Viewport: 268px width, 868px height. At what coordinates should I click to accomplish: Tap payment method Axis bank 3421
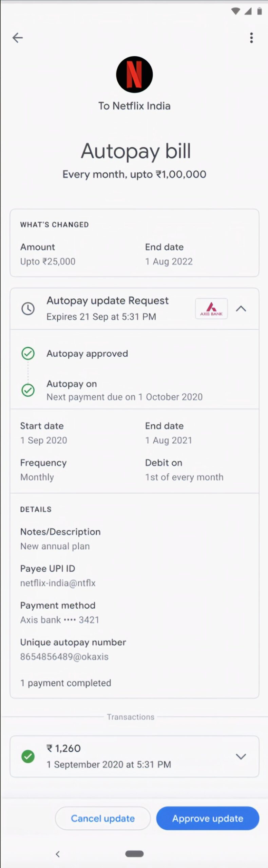pyautogui.click(x=60, y=620)
